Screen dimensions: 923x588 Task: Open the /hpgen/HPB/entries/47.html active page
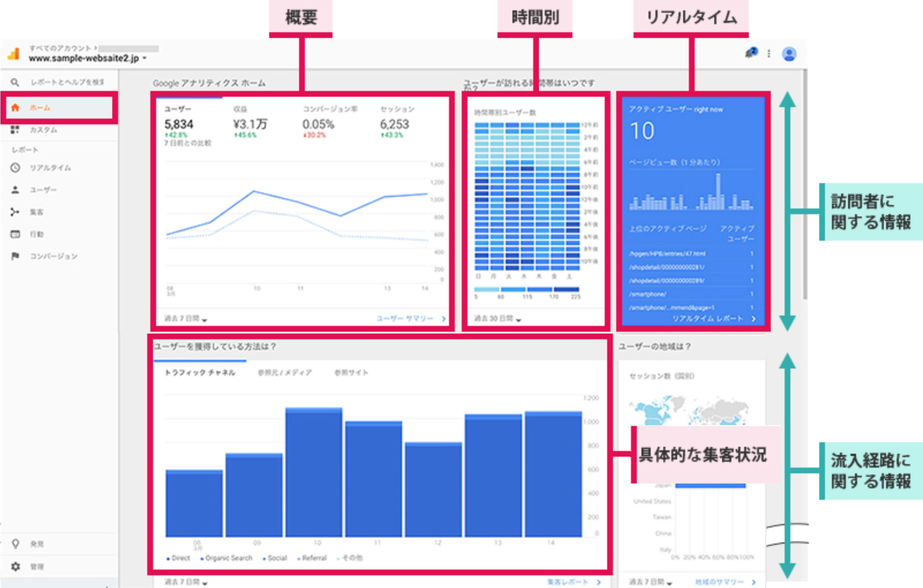pyautogui.click(x=667, y=254)
